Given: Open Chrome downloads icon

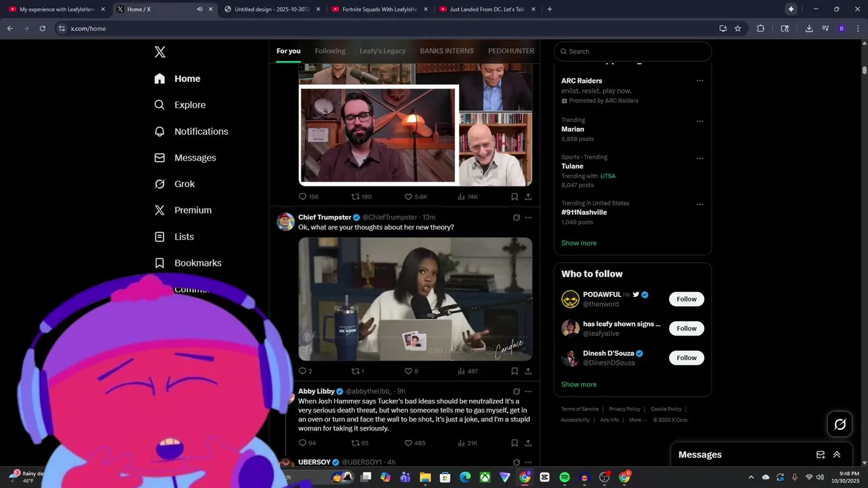Looking at the screenshot, I should 809,28.
